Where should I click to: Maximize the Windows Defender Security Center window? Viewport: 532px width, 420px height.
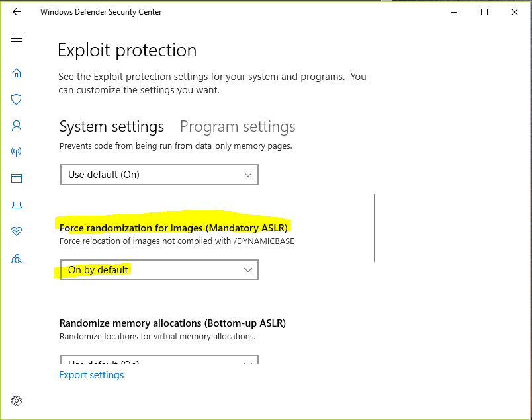pos(484,12)
